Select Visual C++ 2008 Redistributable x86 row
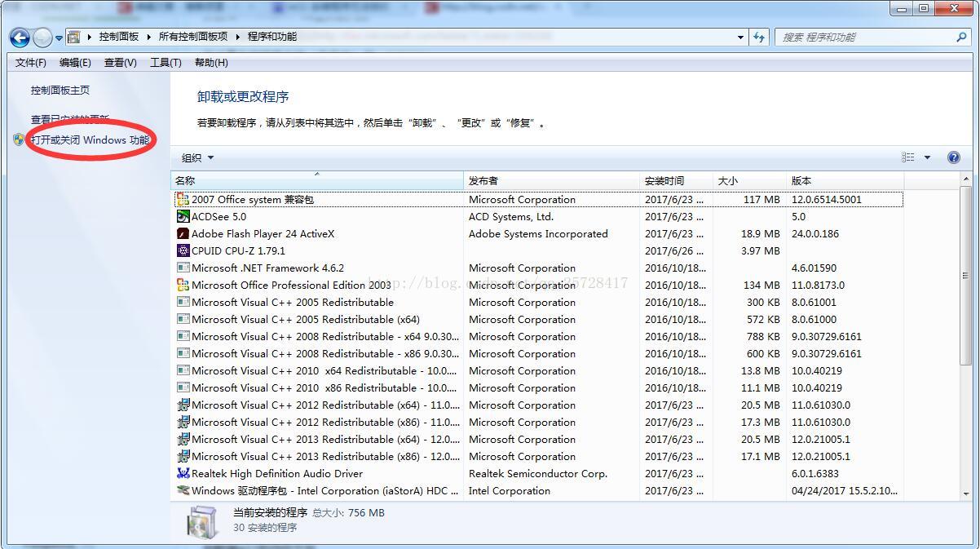Screen dimensions: 980x549 tap(538, 353)
